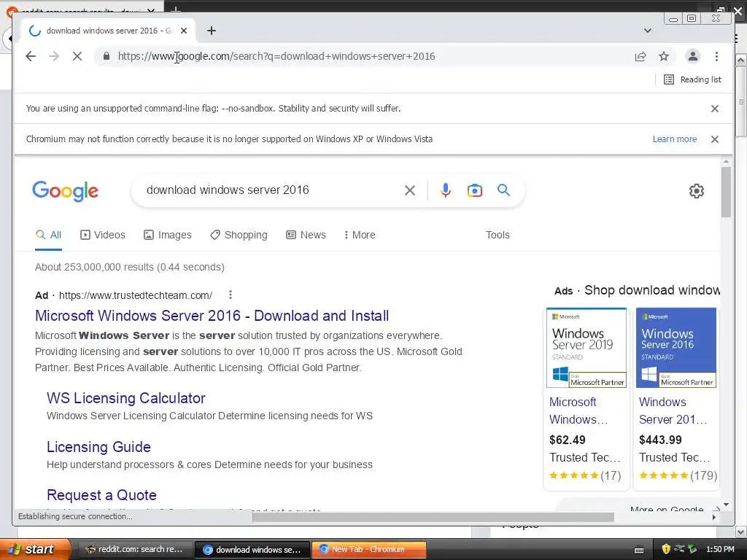This screenshot has width=747, height=560.
Task: Switch to Shopping results
Action: 239,235
